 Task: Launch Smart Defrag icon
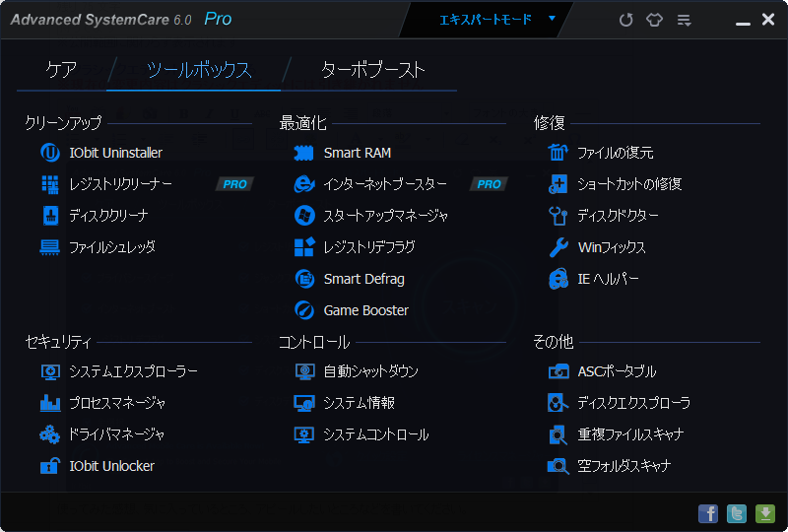304,279
